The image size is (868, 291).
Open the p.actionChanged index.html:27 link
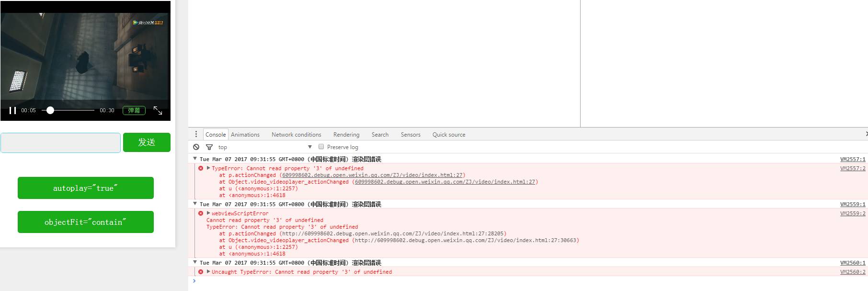tap(372, 175)
